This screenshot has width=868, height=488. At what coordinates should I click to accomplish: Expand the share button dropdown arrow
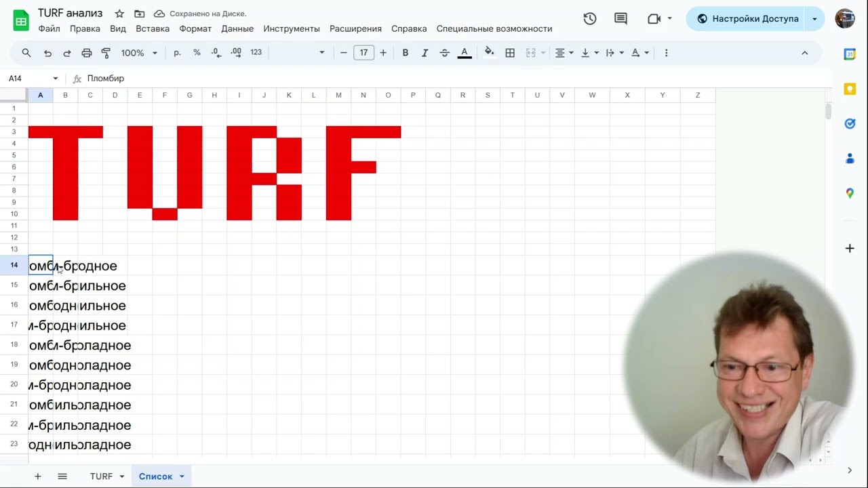(815, 19)
